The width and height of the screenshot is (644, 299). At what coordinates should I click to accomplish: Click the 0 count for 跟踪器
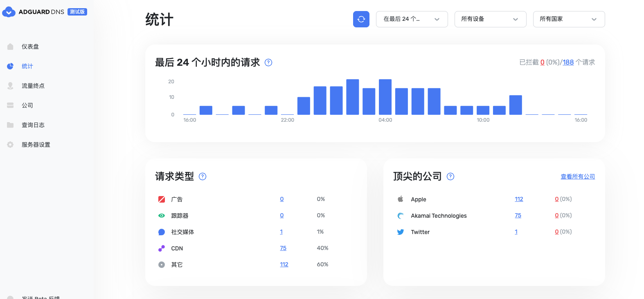[x=282, y=215]
